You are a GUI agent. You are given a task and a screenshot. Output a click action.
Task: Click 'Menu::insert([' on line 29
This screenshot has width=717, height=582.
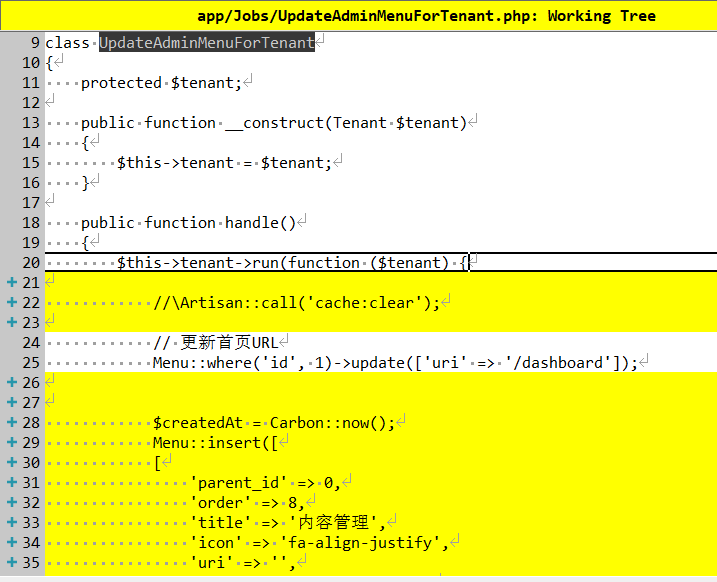pyautogui.click(x=215, y=443)
